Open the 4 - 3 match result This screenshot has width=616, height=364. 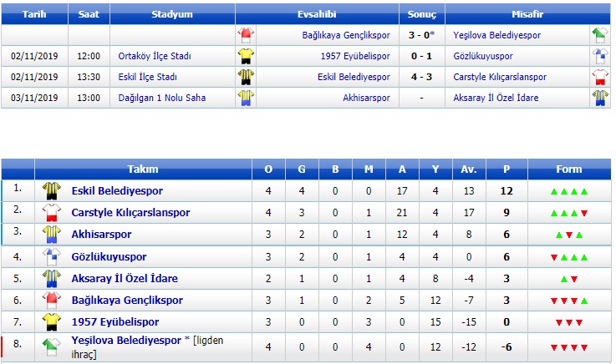(421, 77)
